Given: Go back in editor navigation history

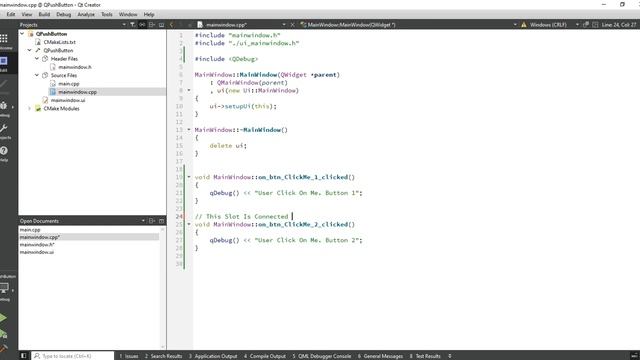Looking at the screenshot, I should [x=171, y=25].
